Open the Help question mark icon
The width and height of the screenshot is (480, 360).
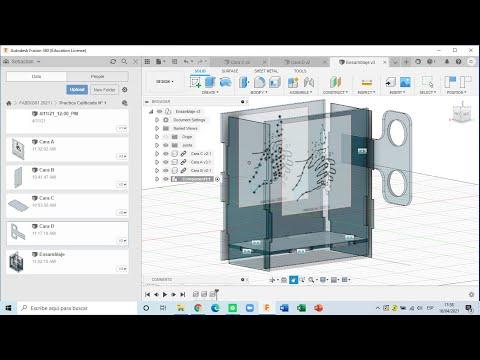pyautogui.click(x=458, y=61)
